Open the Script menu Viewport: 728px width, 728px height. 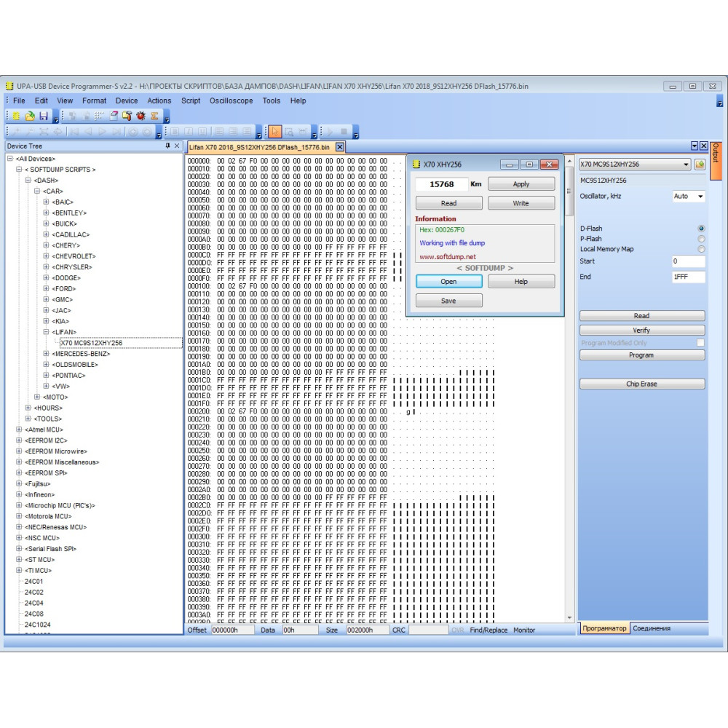(x=191, y=100)
